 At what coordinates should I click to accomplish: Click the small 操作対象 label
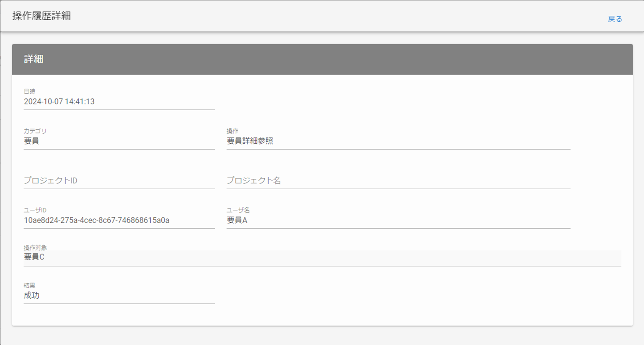pos(35,247)
